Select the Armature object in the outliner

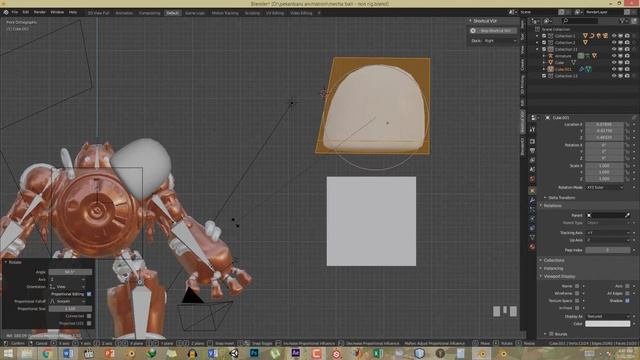click(563, 56)
